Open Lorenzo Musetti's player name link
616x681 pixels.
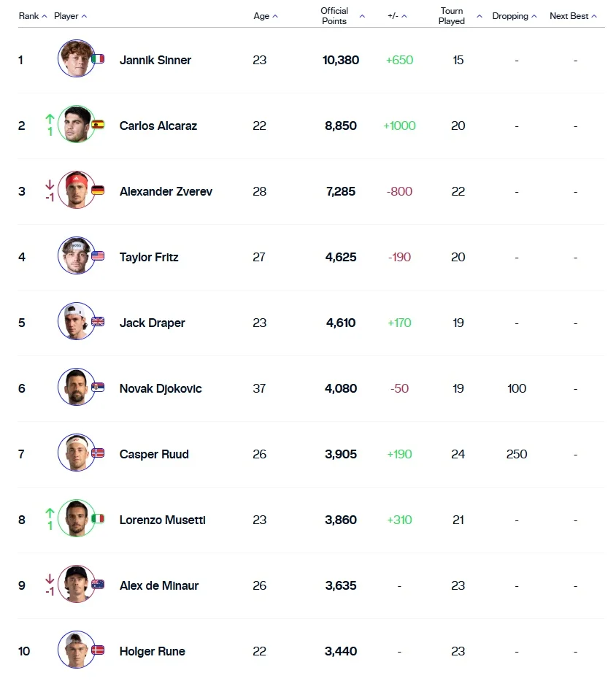(162, 520)
